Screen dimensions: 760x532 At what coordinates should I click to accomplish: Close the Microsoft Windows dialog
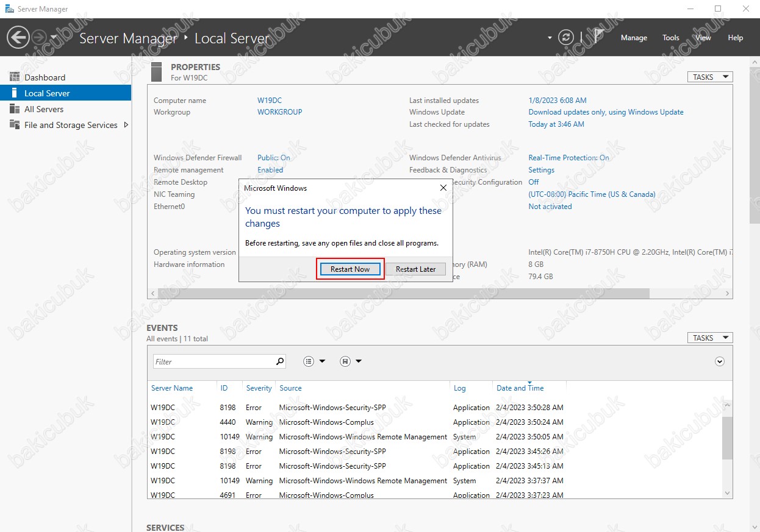tap(443, 188)
